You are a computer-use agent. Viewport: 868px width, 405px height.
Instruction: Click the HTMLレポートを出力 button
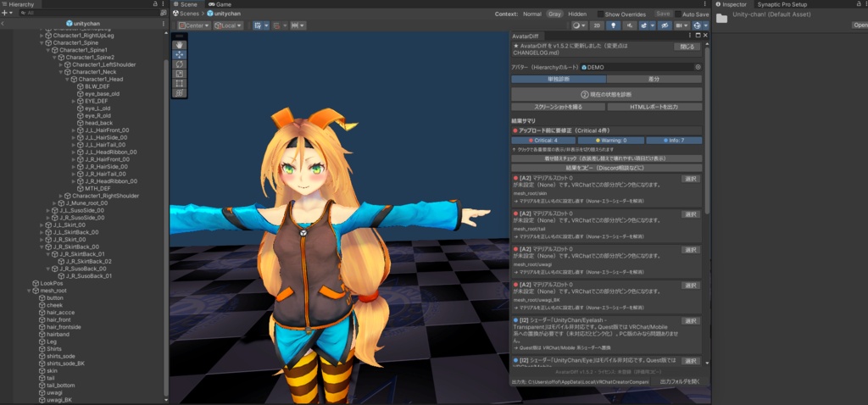(654, 107)
